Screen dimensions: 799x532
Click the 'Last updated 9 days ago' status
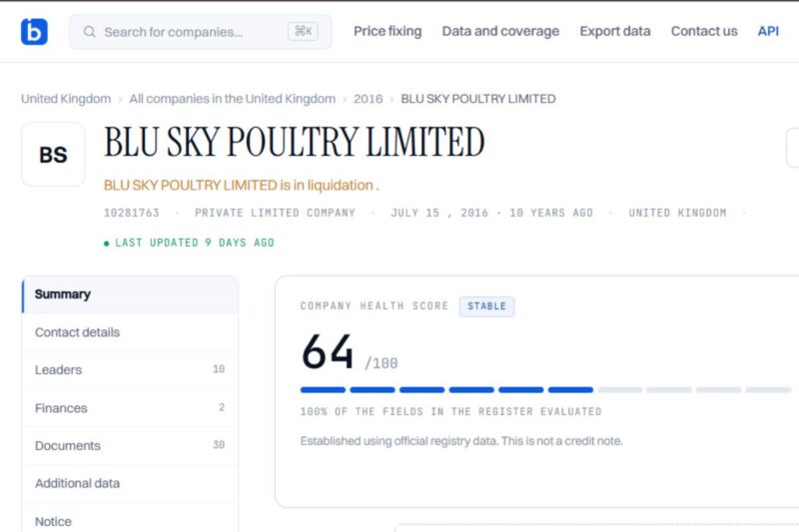(189, 243)
